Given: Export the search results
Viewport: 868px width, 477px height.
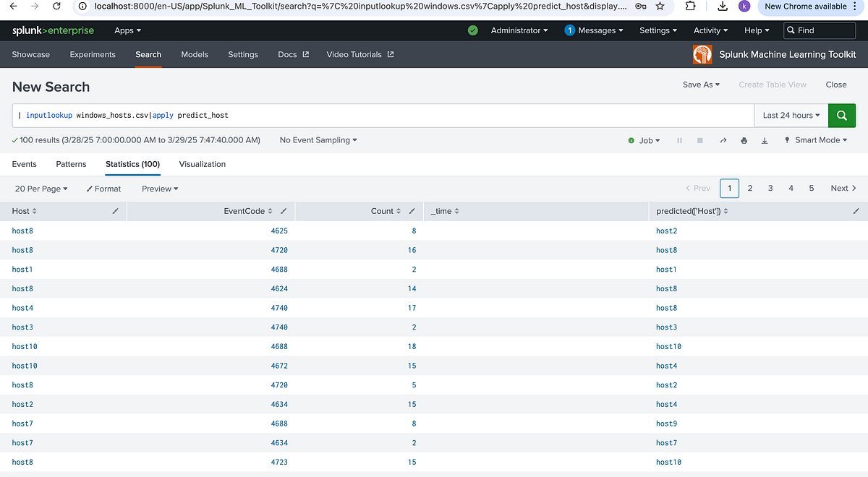Looking at the screenshot, I should coord(765,140).
